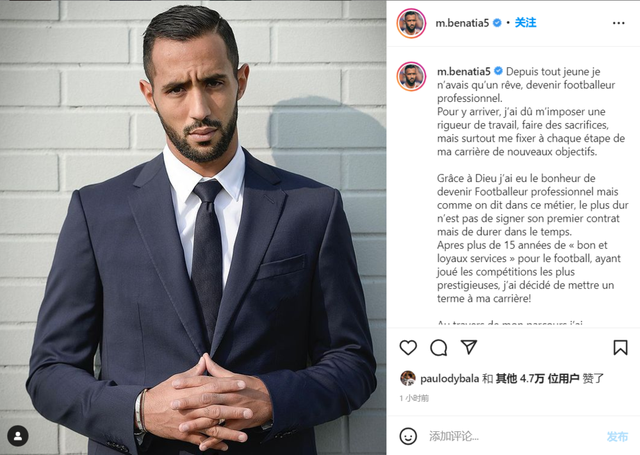Open the three-dot more options menu
Image resolution: width=640 pixels, height=455 pixels.
coord(618,23)
